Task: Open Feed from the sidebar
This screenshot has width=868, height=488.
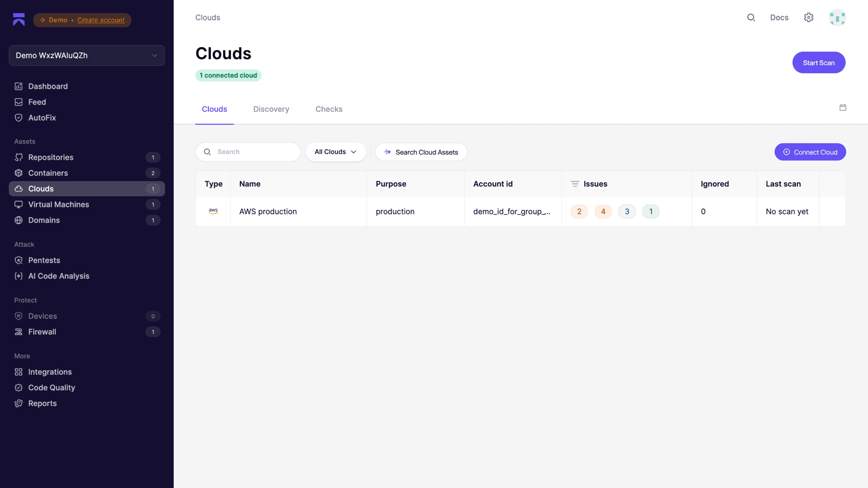Action: point(87,102)
